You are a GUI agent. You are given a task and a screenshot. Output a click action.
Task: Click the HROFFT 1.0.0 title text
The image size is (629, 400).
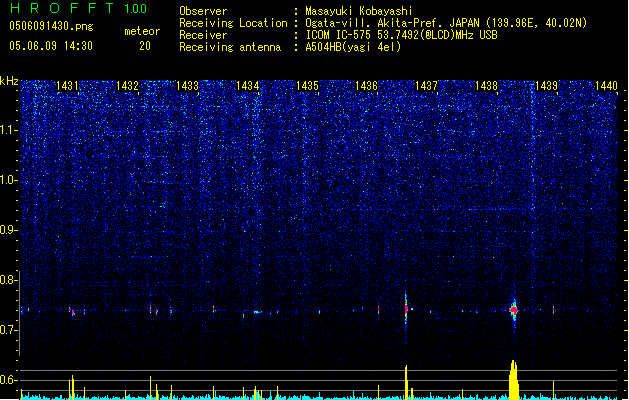[x=78, y=8]
